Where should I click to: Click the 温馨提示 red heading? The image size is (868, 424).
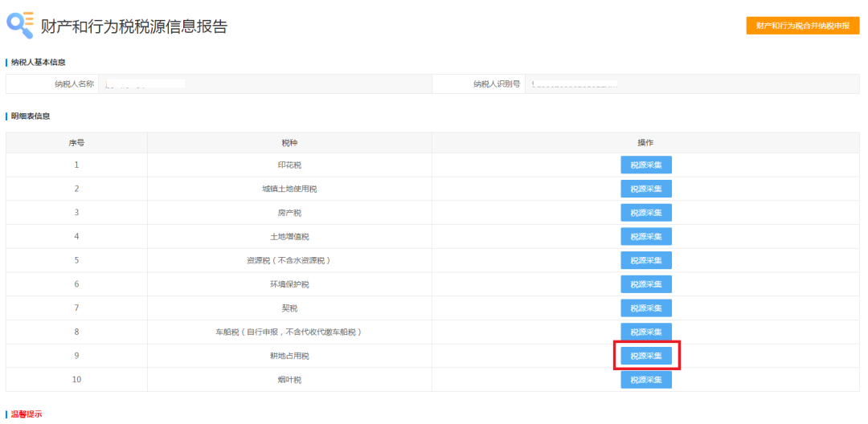click(x=27, y=414)
